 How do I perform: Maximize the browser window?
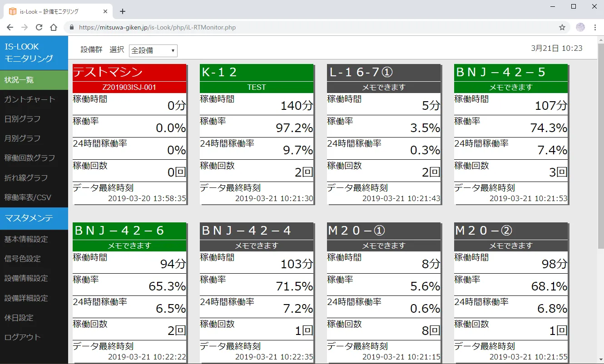coord(574,6)
